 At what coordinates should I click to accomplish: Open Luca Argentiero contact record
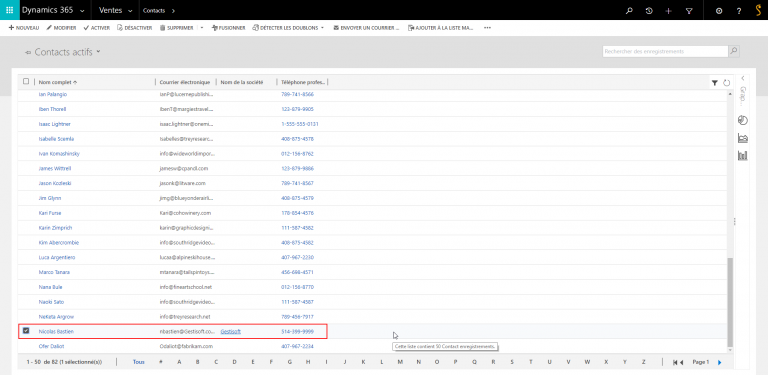57,257
